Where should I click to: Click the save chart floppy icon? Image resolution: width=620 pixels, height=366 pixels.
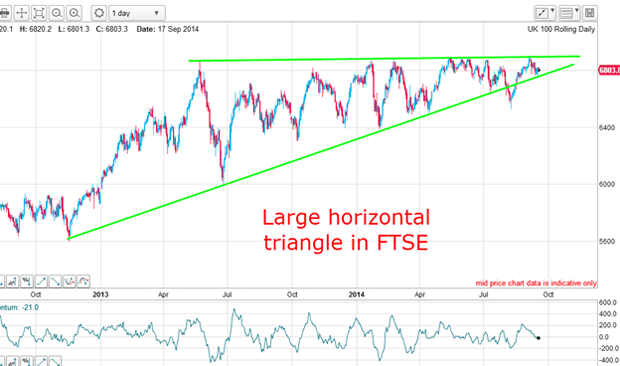coord(590,13)
